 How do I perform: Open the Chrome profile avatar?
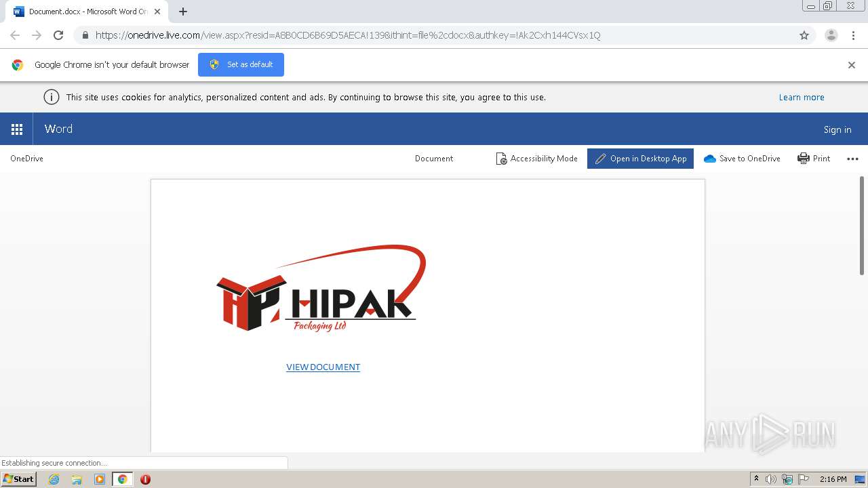(831, 35)
